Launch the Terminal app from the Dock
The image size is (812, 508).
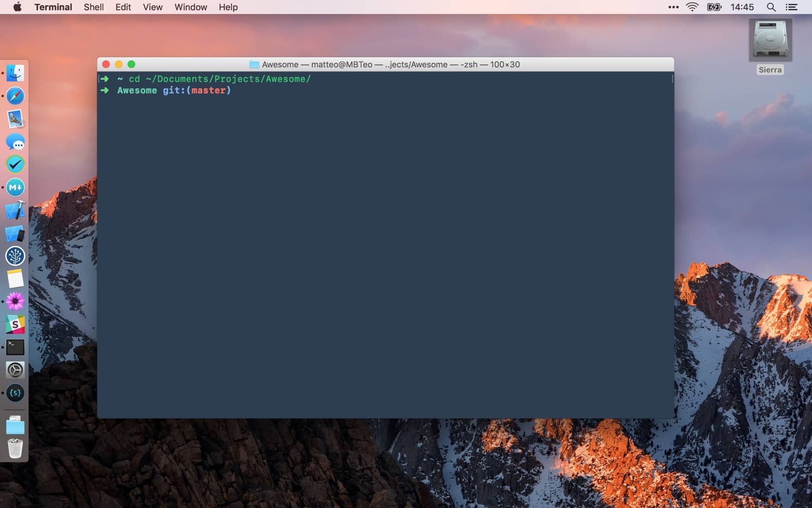[x=15, y=347]
